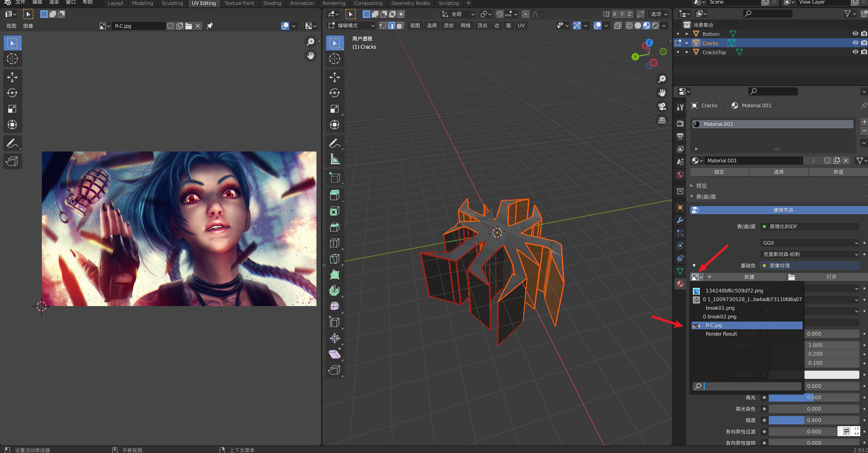Select the Bevel tool
The width and height of the screenshot is (868, 453).
pos(335,227)
